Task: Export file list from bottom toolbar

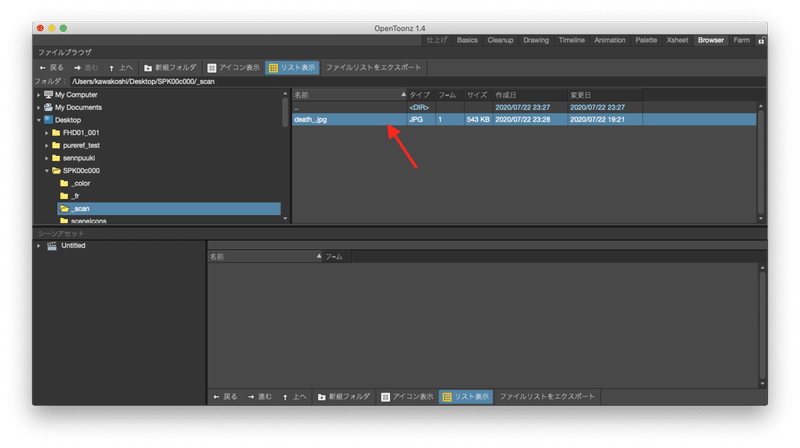Action: pos(547,396)
